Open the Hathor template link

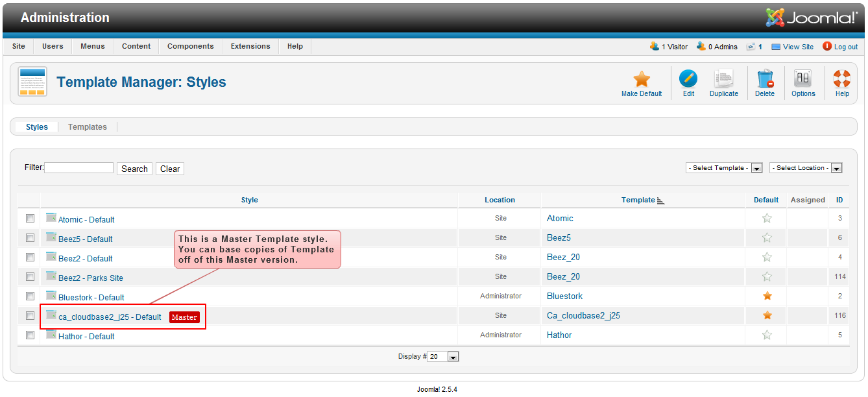pyautogui.click(x=559, y=335)
